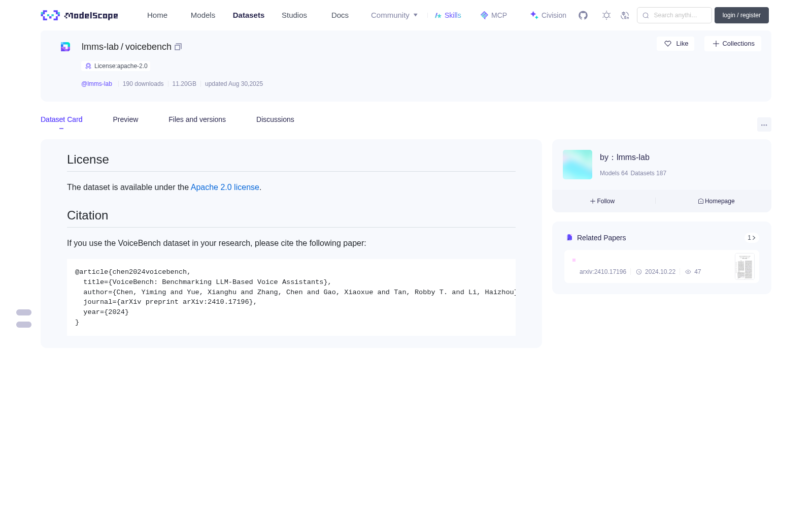Select the Dataset Card tab
The width and height of the screenshot is (812, 508).
pos(61,119)
